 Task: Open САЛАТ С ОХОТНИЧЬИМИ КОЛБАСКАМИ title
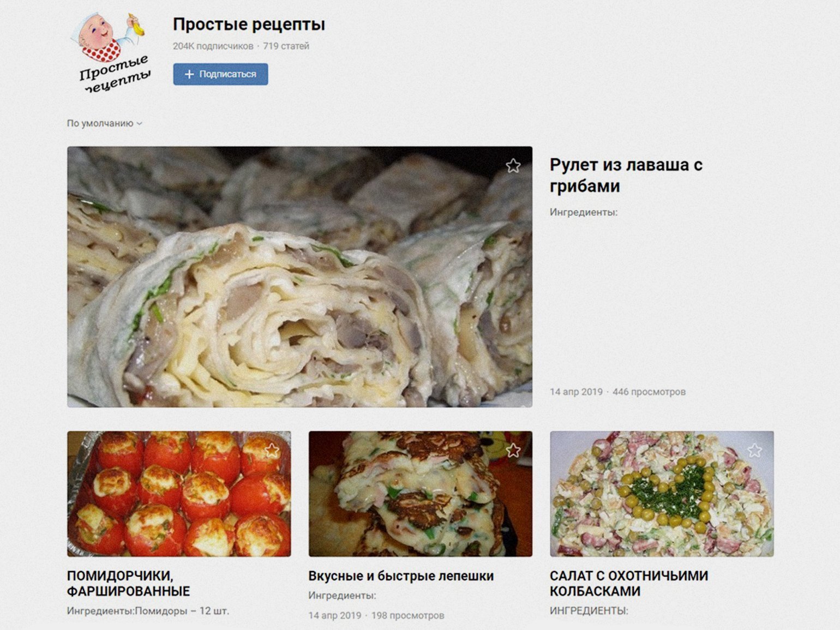point(629,583)
